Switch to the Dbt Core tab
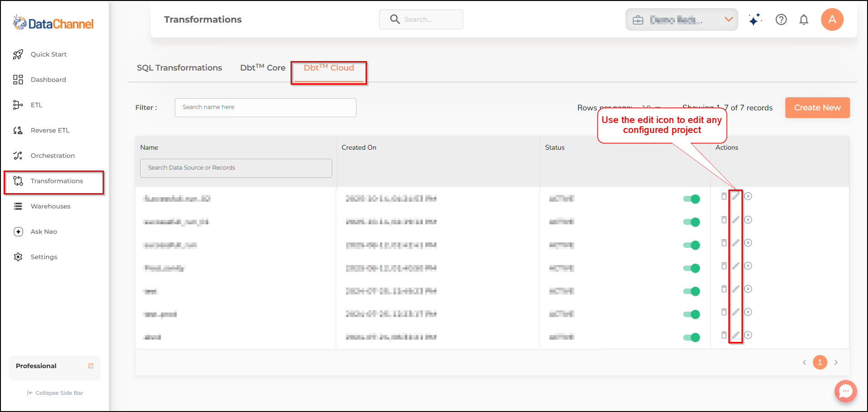 point(263,68)
